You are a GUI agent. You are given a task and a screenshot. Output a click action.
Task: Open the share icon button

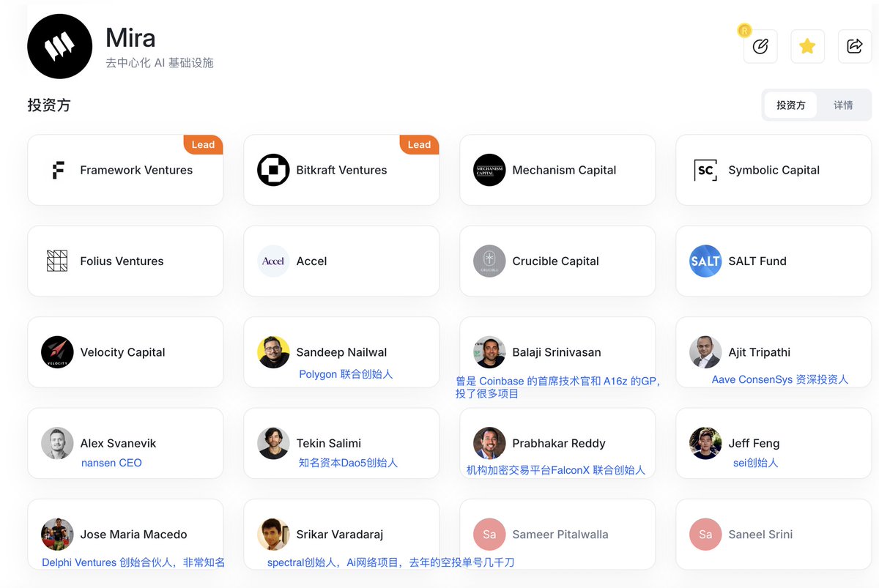coord(854,47)
